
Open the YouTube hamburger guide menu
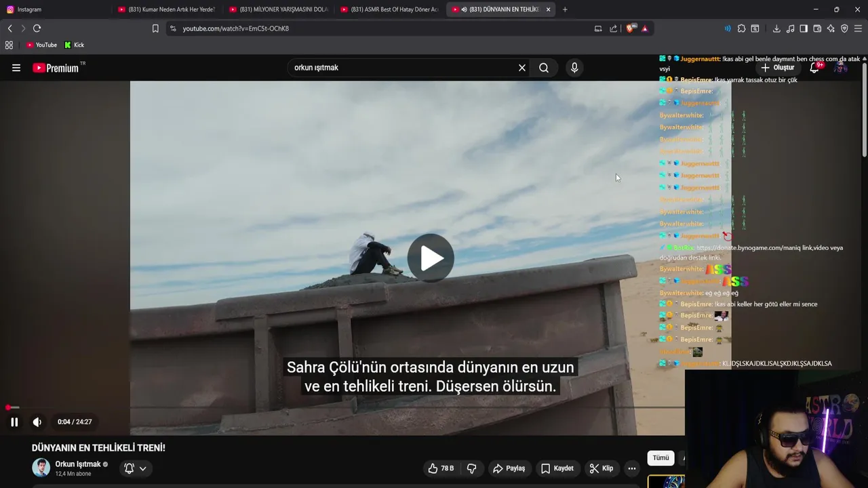pyautogui.click(x=16, y=68)
